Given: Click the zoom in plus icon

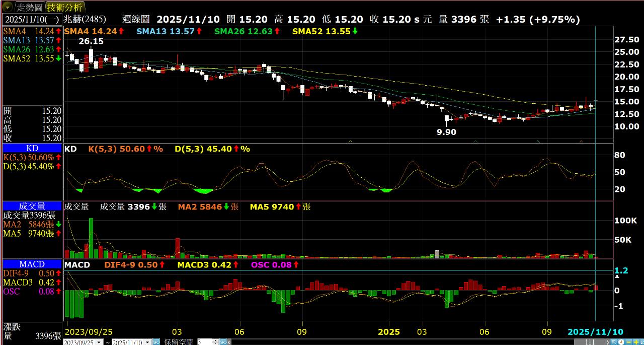Looking at the screenshot, I should (x=636, y=342).
